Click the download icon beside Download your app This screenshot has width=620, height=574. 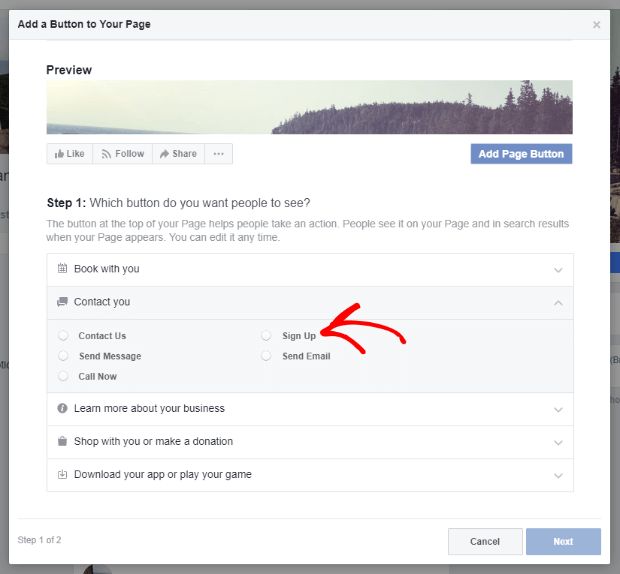coord(62,474)
